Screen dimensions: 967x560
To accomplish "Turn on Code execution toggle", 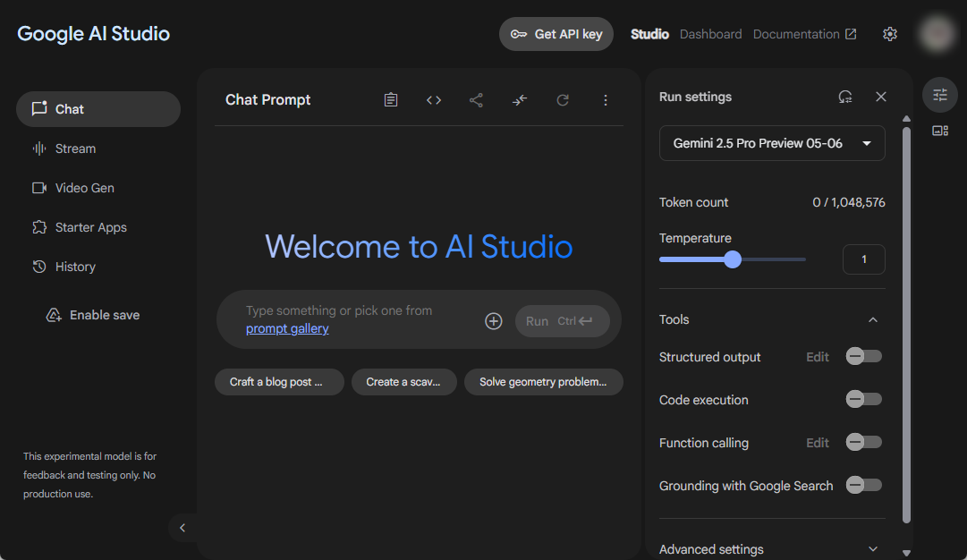I will coord(863,400).
